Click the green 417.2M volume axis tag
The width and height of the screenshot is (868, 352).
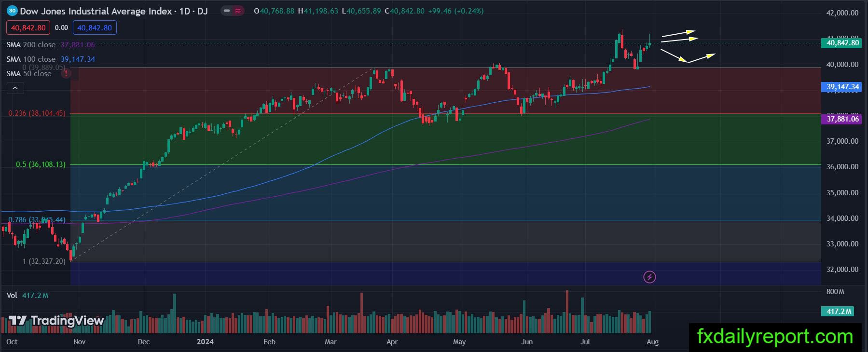(838, 311)
